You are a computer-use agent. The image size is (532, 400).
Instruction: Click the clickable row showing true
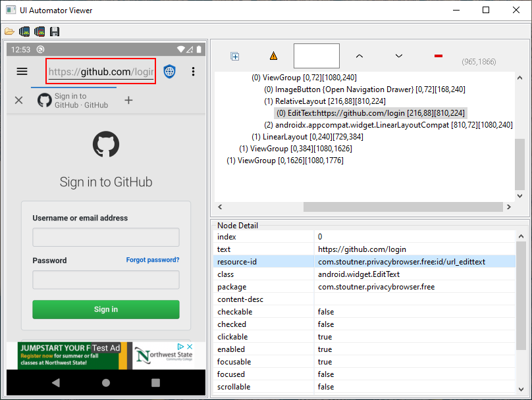coord(364,337)
